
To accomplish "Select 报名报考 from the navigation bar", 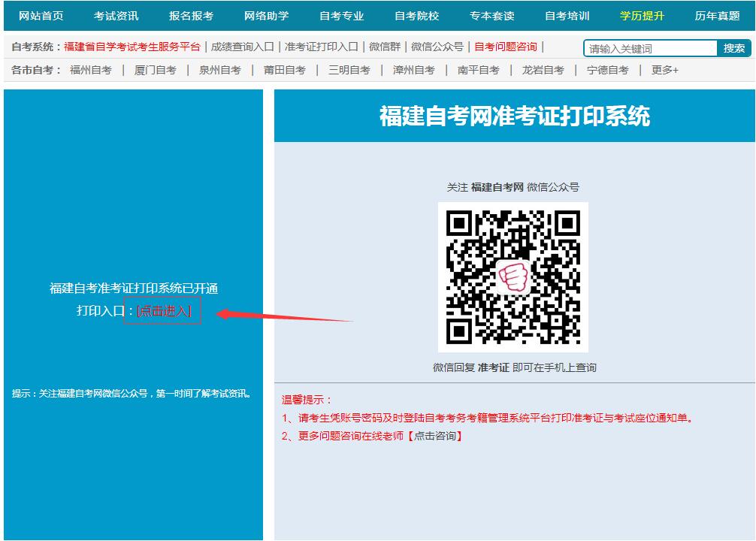I will (190, 14).
